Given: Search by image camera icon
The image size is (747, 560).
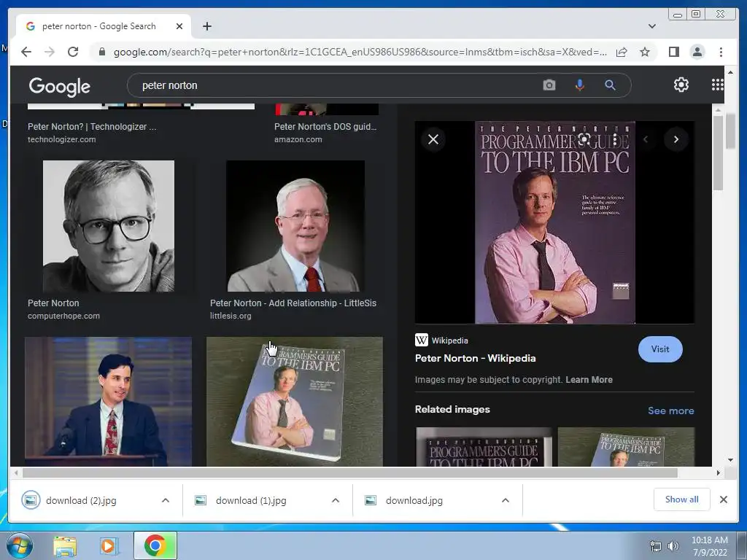Looking at the screenshot, I should (549, 85).
